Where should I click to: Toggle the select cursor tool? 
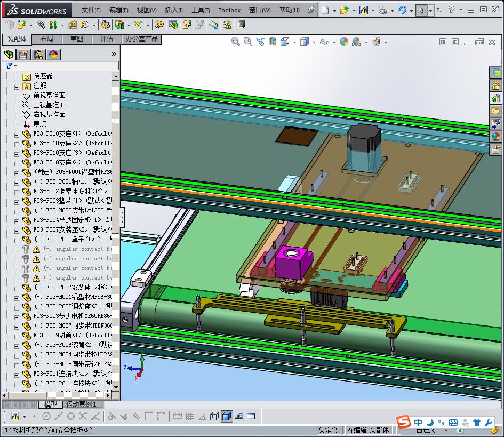coord(421,10)
